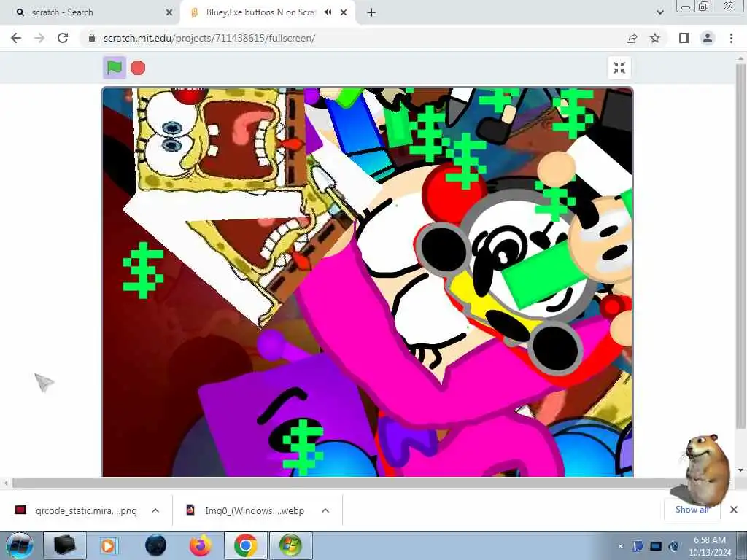
Task: Reload the page with the refresh icon
Action: [x=63, y=38]
